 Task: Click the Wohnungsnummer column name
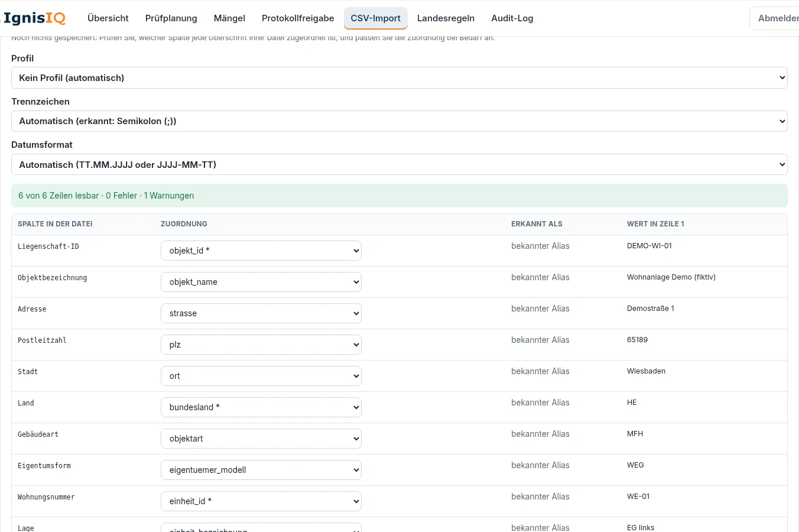click(46, 497)
